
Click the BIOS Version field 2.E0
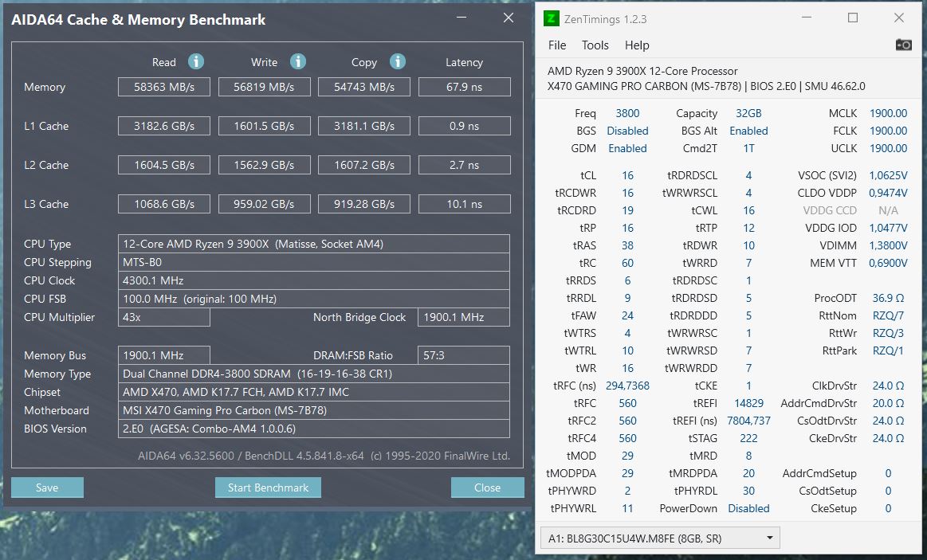[x=314, y=429]
